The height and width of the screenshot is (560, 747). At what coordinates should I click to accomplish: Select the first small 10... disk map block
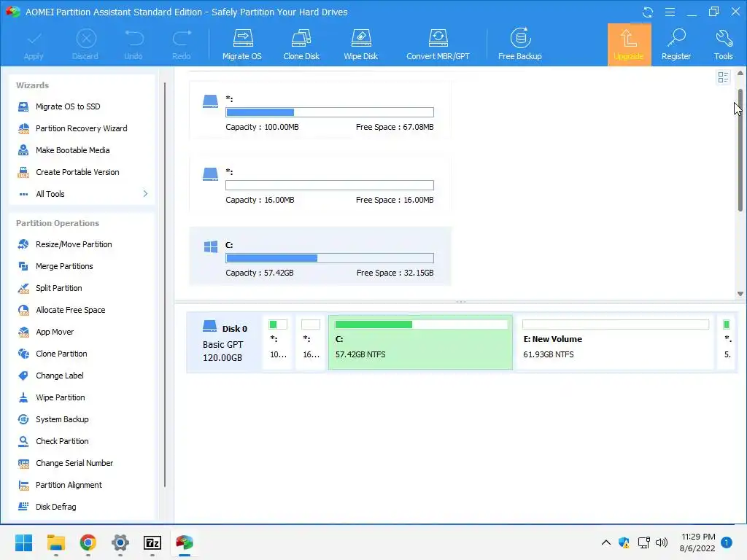[x=278, y=343]
